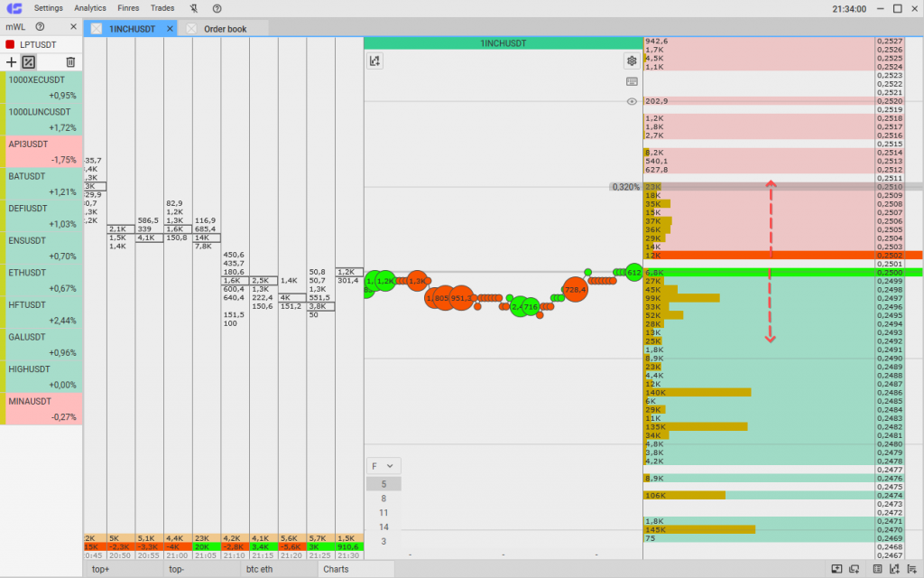Click the unpin icon in top menu
The width and height of the screenshot is (924, 578).
(x=192, y=8)
